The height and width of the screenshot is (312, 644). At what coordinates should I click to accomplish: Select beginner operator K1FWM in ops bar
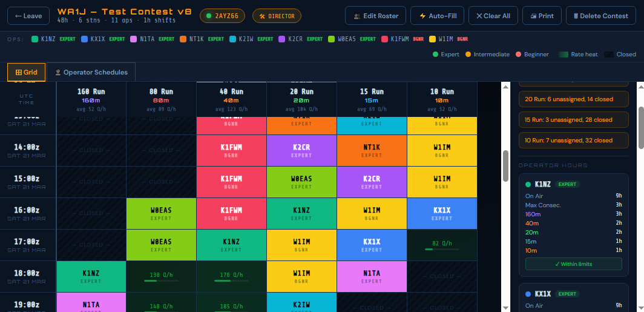pyautogui.click(x=402, y=39)
